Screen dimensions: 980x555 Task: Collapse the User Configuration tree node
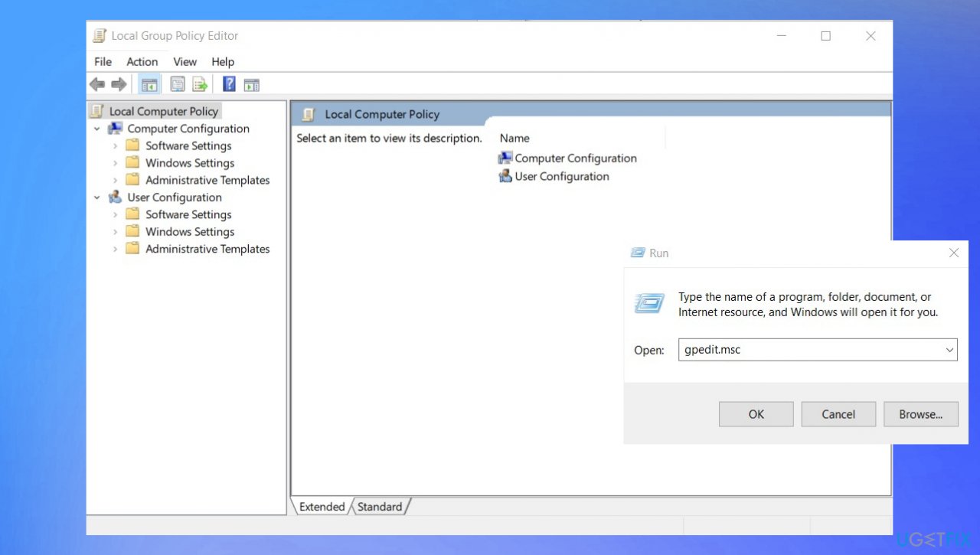point(97,198)
